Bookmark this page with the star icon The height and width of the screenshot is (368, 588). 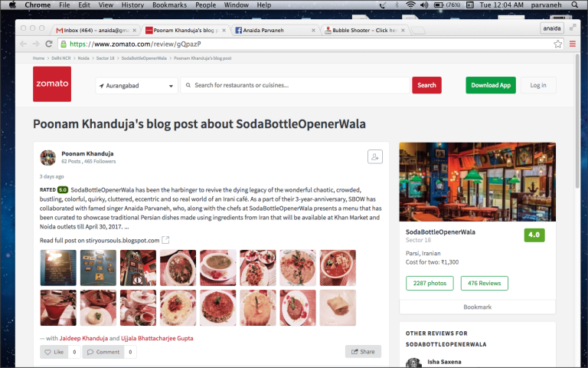click(557, 44)
